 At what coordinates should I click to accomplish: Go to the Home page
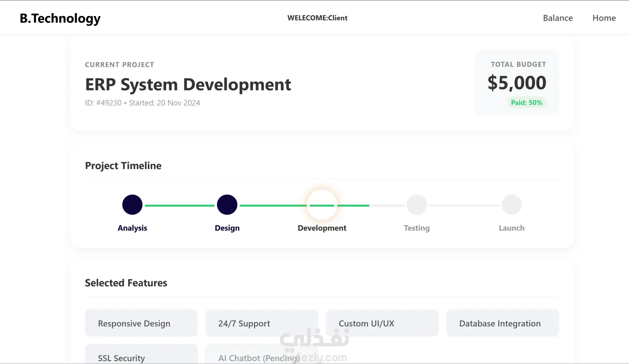click(604, 18)
